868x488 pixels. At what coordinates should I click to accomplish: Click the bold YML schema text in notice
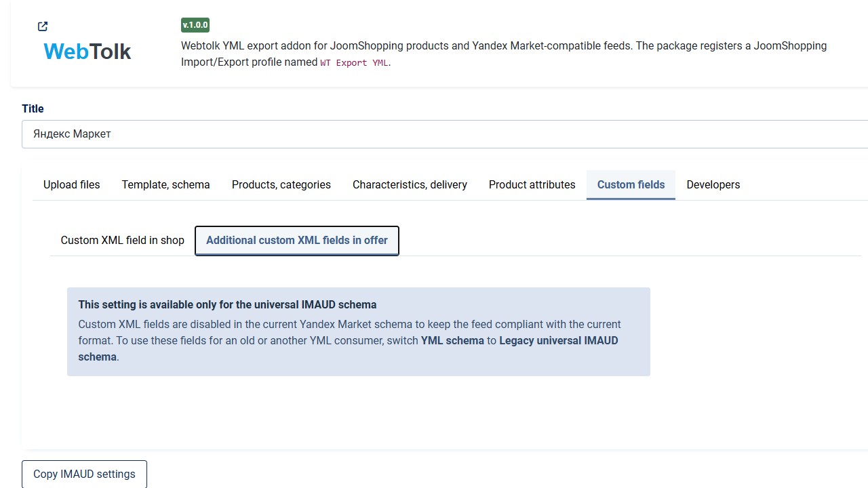[x=452, y=340]
